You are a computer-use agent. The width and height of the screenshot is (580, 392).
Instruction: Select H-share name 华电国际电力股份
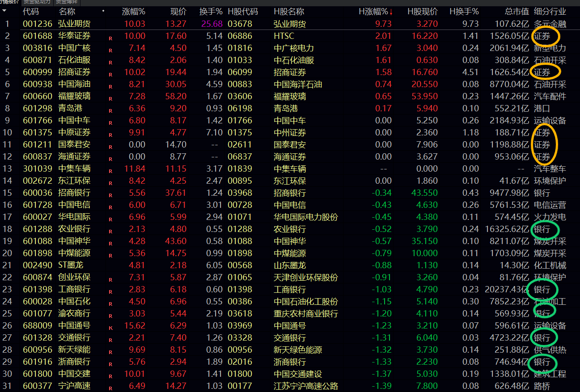(306, 217)
